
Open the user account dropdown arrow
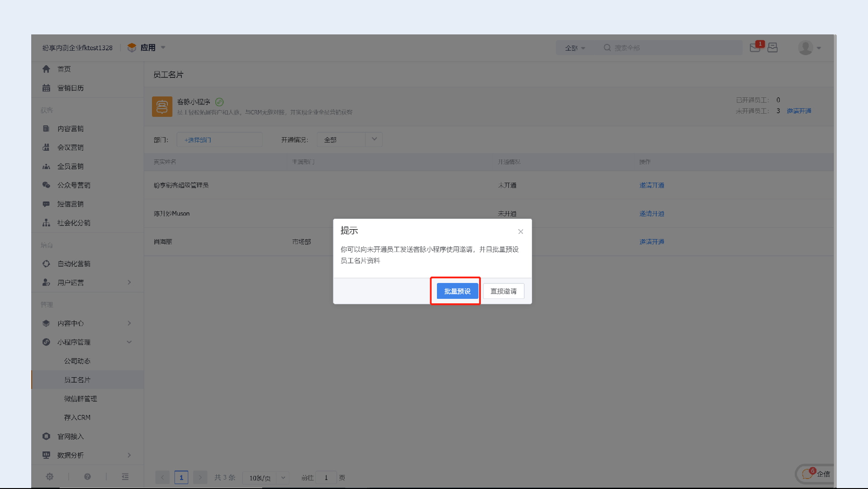pyautogui.click(x=819, y=48)
